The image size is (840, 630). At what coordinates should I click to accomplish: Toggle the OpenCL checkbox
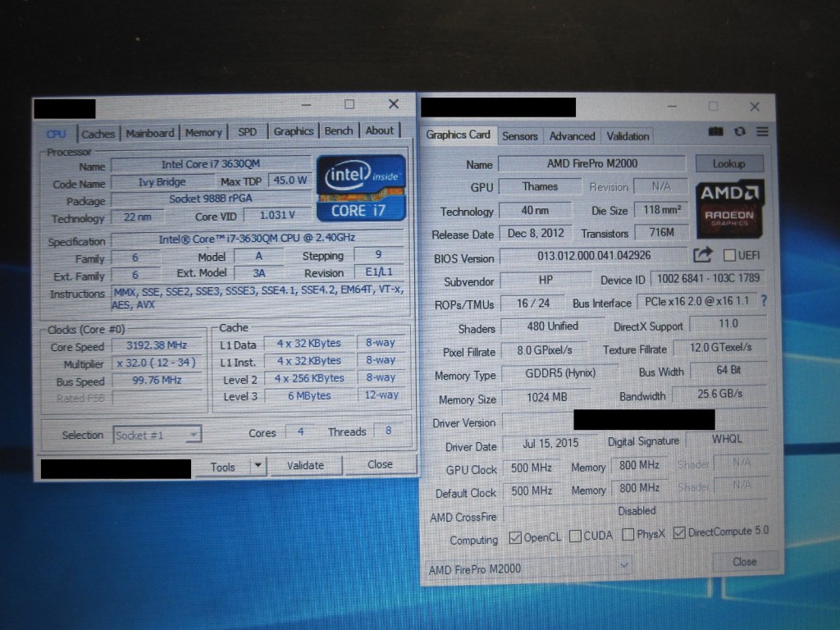[x=515, y=537]
